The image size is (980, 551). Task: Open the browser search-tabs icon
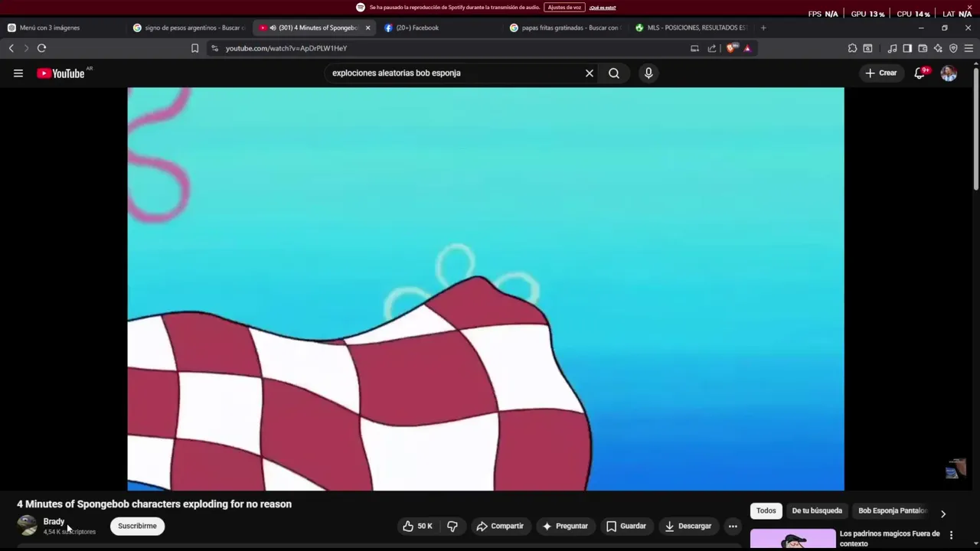pyautogui.click(x=867, y=48)
